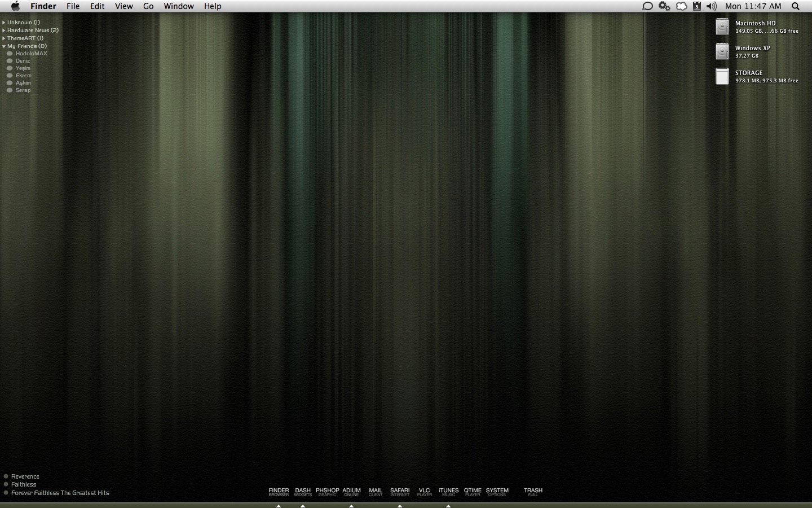Open the Window menu

pyautogui.click(x=179, y=6)
